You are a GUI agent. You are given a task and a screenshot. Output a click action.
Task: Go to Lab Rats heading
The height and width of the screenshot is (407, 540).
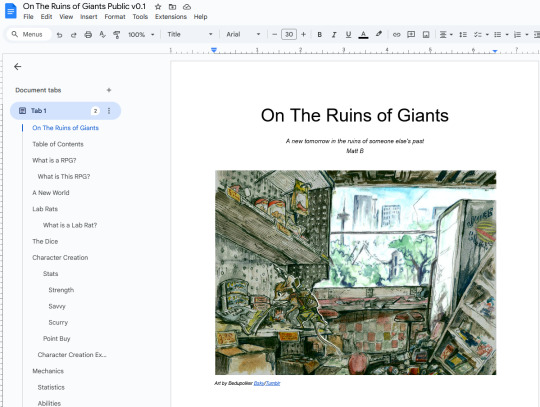[x=45, y=209]
